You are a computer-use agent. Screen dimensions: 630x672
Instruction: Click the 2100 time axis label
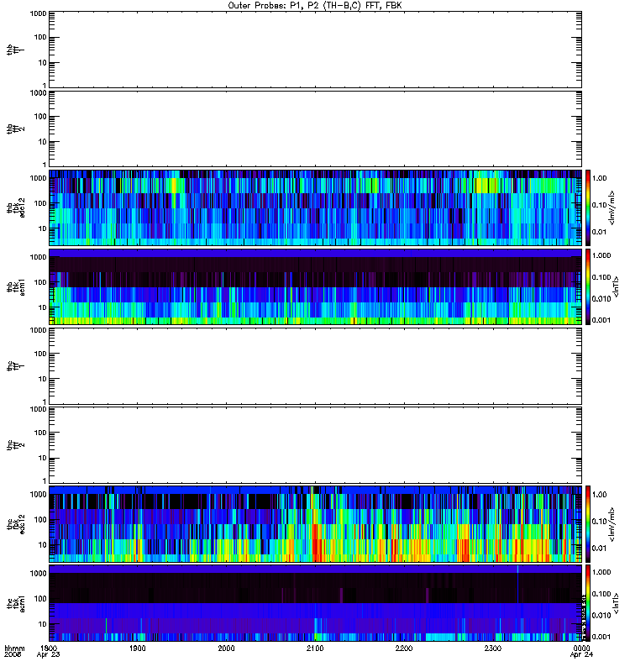pyautogui.click(x=315, y=648)
